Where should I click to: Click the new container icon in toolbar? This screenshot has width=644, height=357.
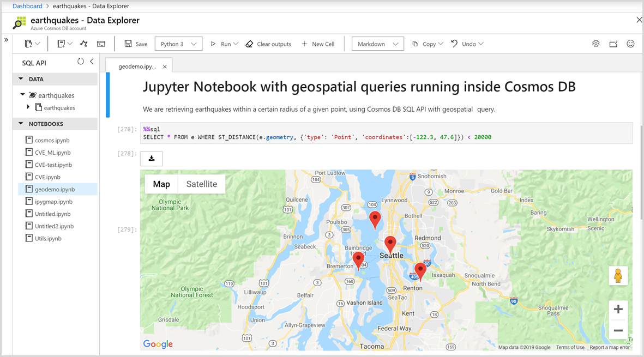coord(28,44)
